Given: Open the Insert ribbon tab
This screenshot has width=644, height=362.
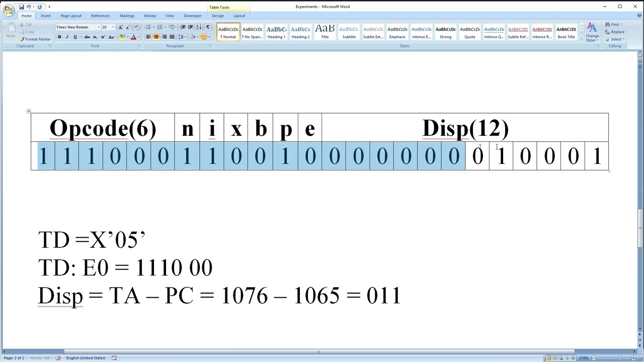Looking at the screenshot, I should [x=46, y=16].
